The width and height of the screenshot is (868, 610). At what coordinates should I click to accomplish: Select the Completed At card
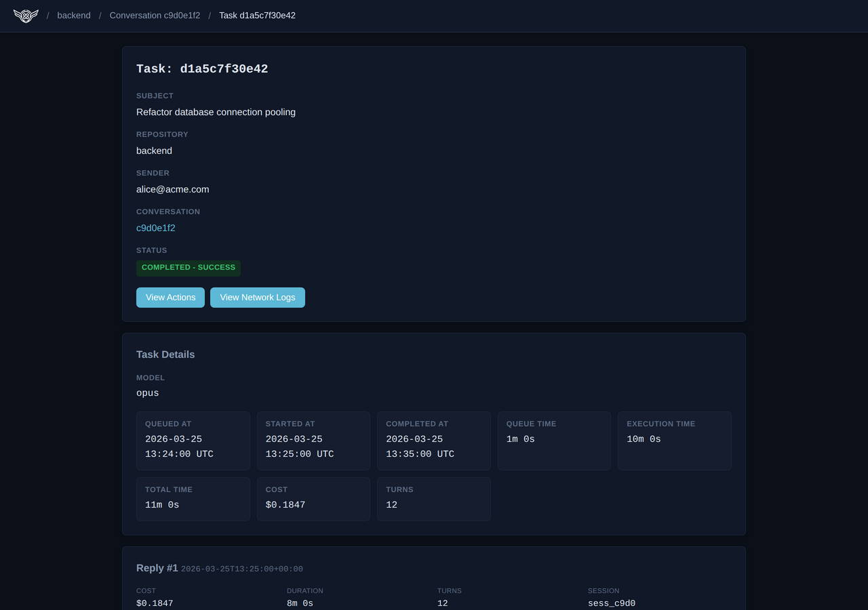[433, 441]
